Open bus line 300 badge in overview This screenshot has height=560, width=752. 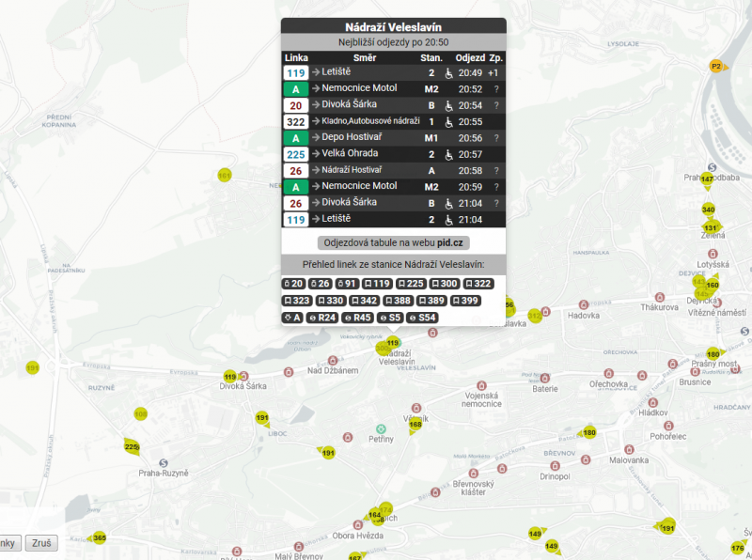coord(445,284)
